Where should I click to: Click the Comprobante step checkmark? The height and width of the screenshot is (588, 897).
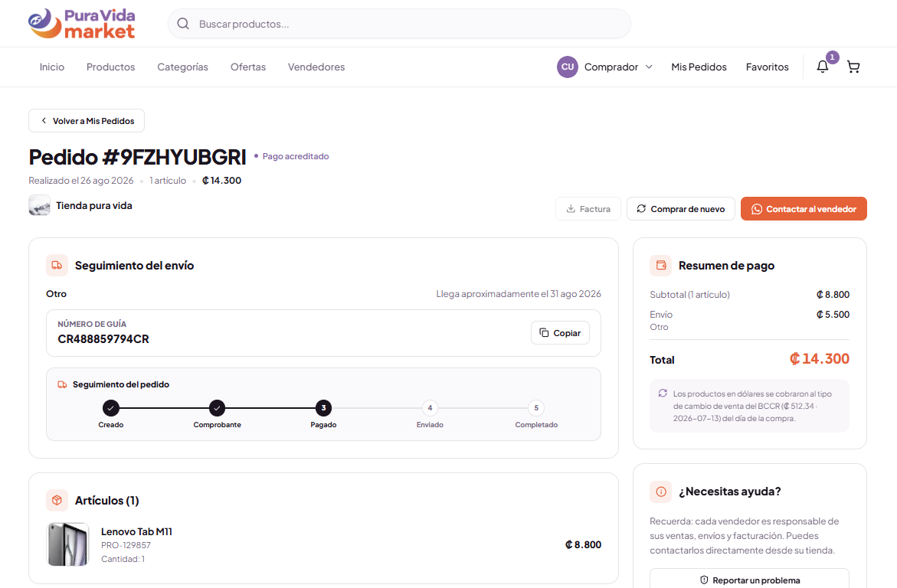[217, 408]
